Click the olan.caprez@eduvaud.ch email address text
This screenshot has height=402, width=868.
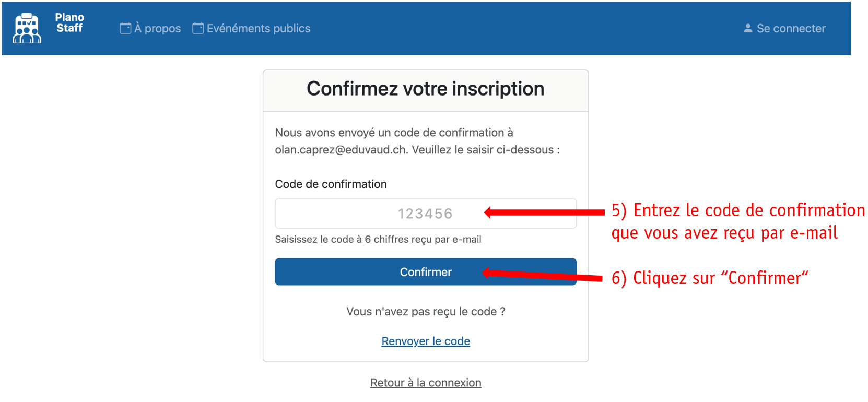pyautogui.click(x=341, y=150)
